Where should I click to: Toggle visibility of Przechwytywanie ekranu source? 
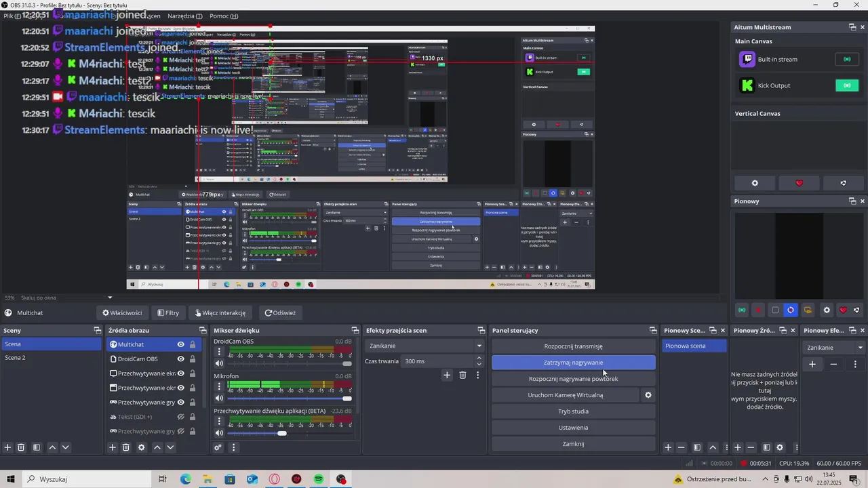pyautogui.click(x=180, y=373)
